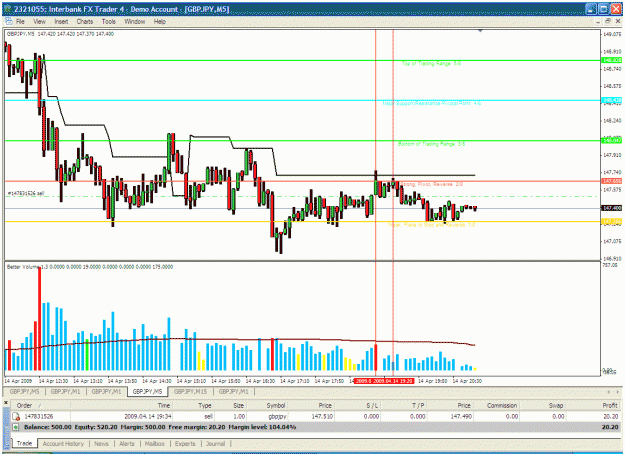Click the Profit column header
This screenshot has width=625, height=454.
(x=594, y=405)
